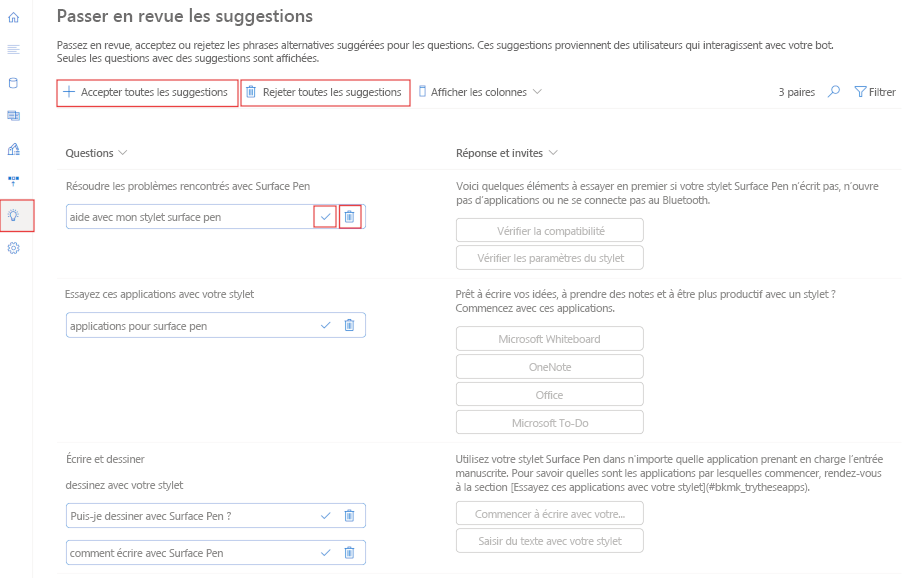
Task: Click 'Vérifier la compatibilité' option button
Action: [549, 229]
